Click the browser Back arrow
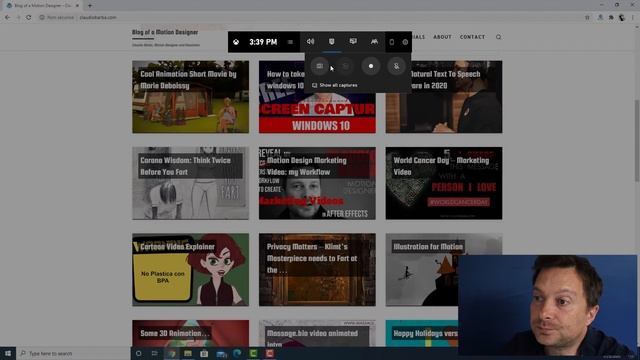The height and width of the screenshot is (360, 640). (8, 18)
